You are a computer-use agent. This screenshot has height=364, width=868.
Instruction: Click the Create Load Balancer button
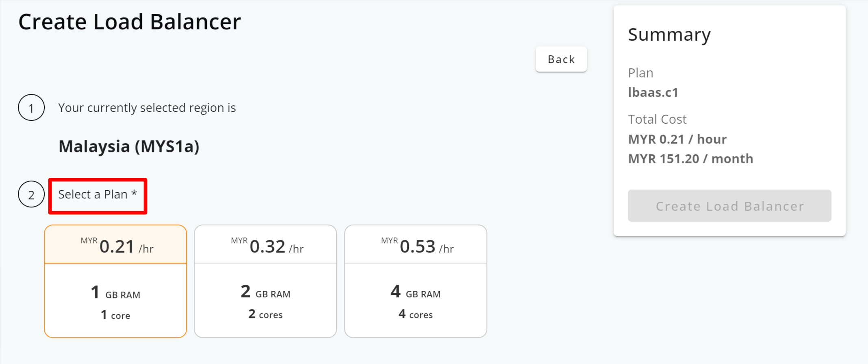click(x=729, y=206)
